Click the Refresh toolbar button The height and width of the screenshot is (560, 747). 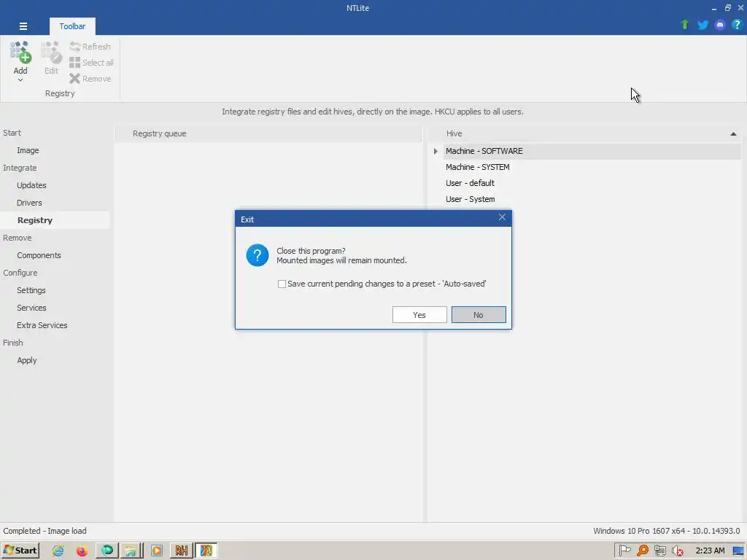[90, 47]
